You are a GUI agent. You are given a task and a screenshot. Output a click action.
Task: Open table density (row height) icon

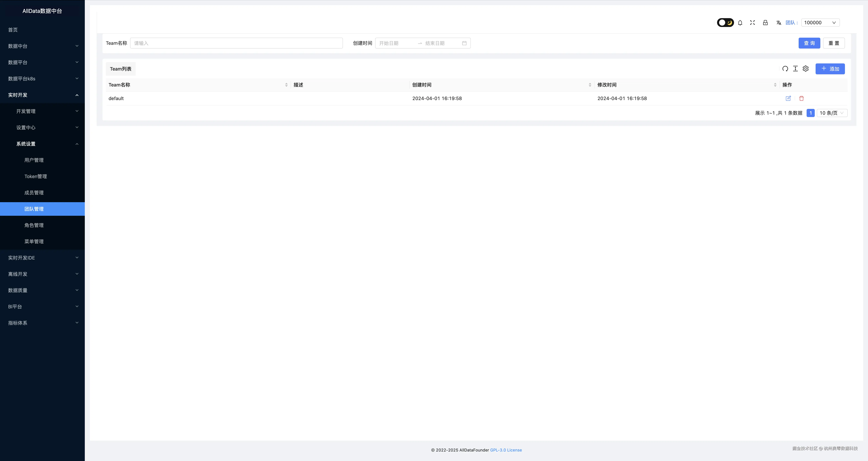pyautogui.click(x=795, y=69)
